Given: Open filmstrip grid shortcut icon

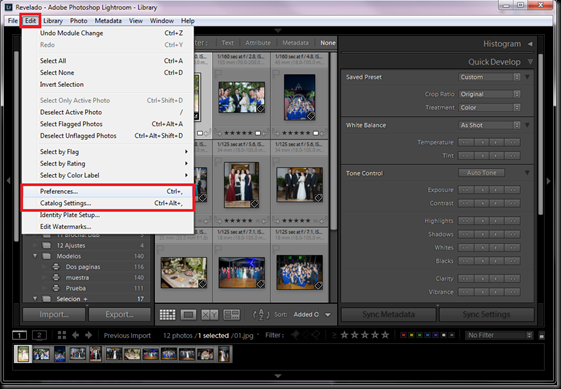Looking at the screenshot, I should (x=62, y=335).
